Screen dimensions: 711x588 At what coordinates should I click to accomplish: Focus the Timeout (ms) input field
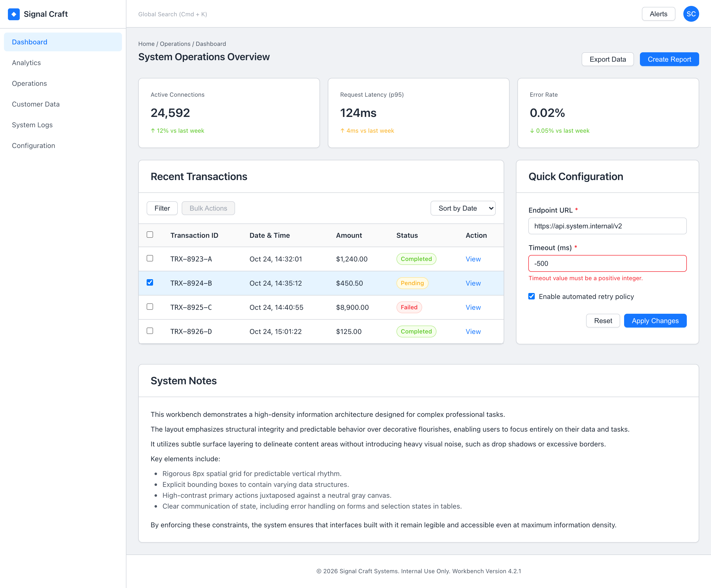click(607, 263)
